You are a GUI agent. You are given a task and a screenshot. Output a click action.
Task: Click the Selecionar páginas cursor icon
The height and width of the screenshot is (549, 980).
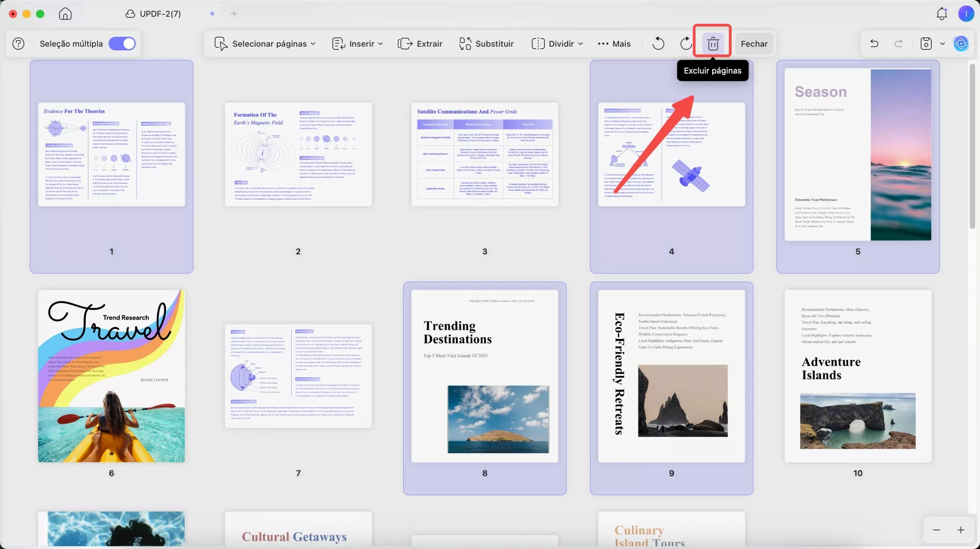coord(221,44)
